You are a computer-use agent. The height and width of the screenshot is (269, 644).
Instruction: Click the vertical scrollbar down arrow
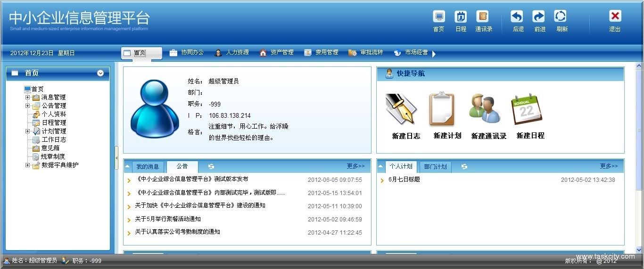[639, 250]
